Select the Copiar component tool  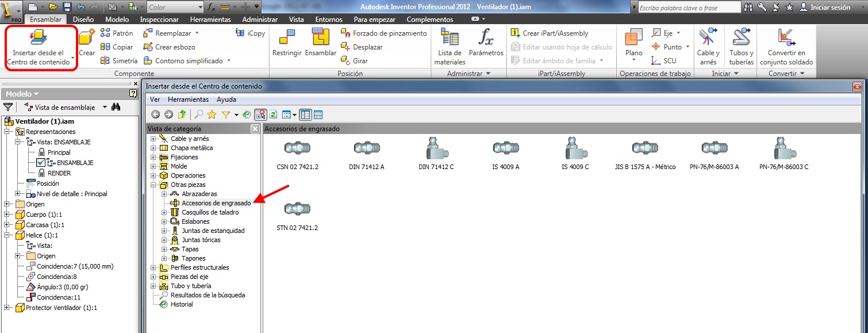point(117,47)
